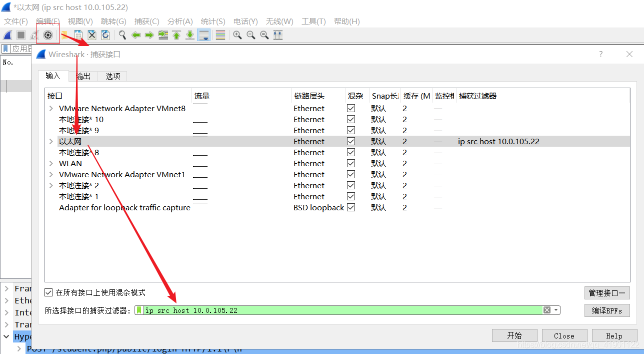
Task: Switch to the 输入 tab
Action: click(x=52, y=76)
